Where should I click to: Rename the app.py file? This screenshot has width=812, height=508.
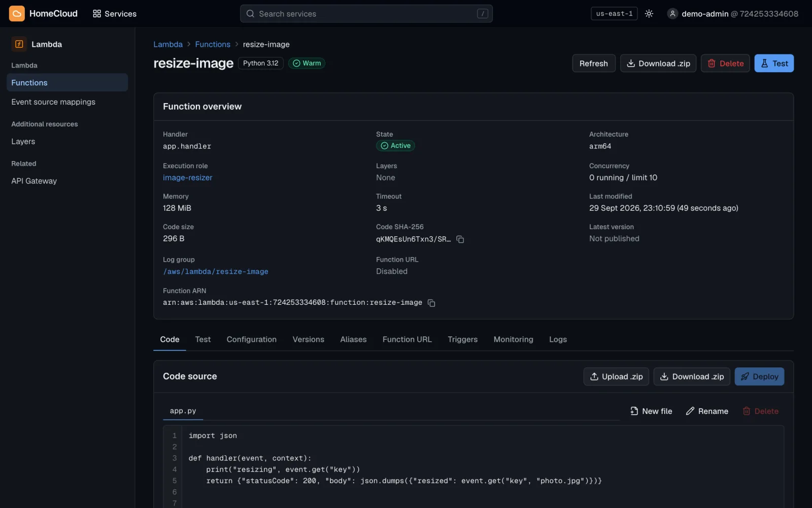point(707,411)
